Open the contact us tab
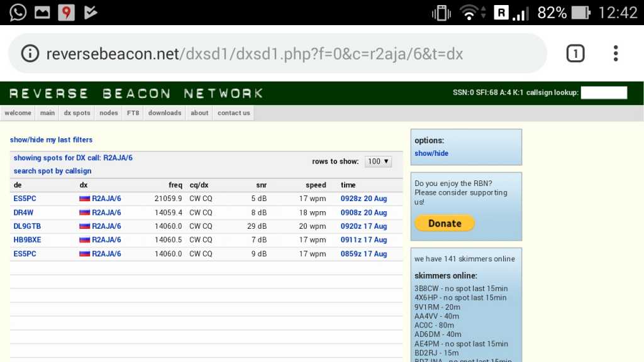Screen dimensions: 644x362 [x=234, y=113]
